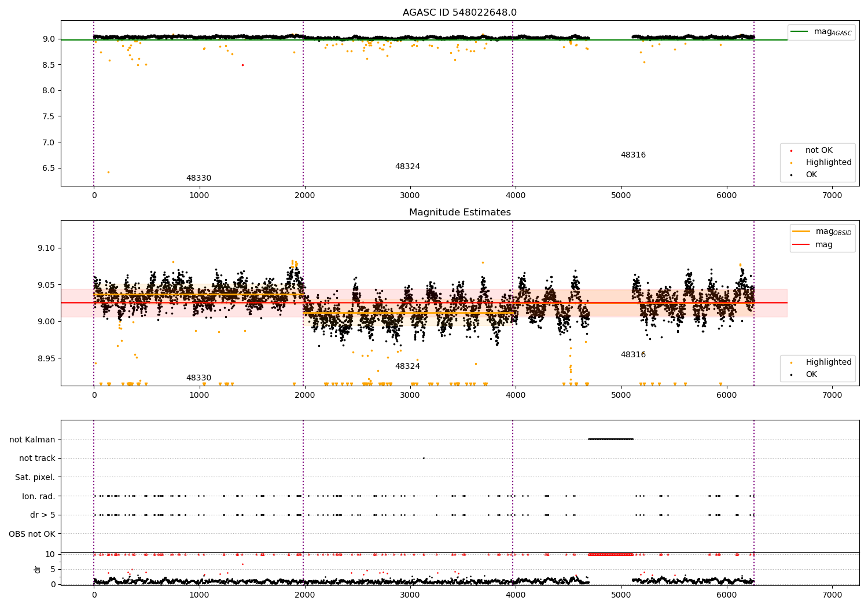This screenshot has height=608, width=868.
Task: Click the "dr > 5" row label
Action: tap(43, 515)
